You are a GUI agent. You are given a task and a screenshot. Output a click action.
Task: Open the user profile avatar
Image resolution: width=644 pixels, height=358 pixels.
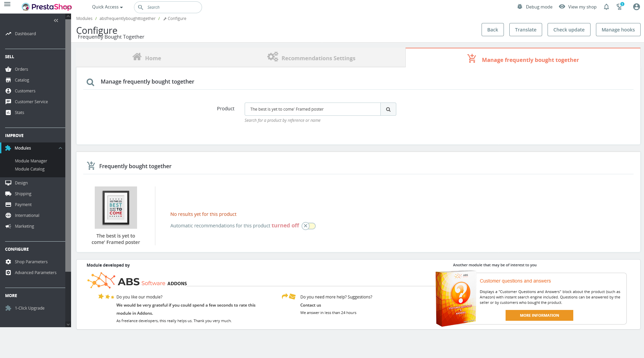click(x=637, y=7)
